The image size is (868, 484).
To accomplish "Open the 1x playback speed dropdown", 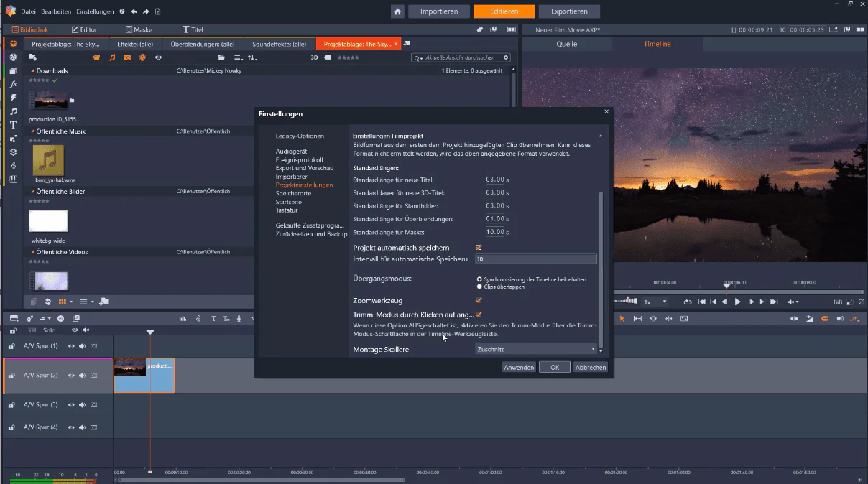I will (655, 302).
